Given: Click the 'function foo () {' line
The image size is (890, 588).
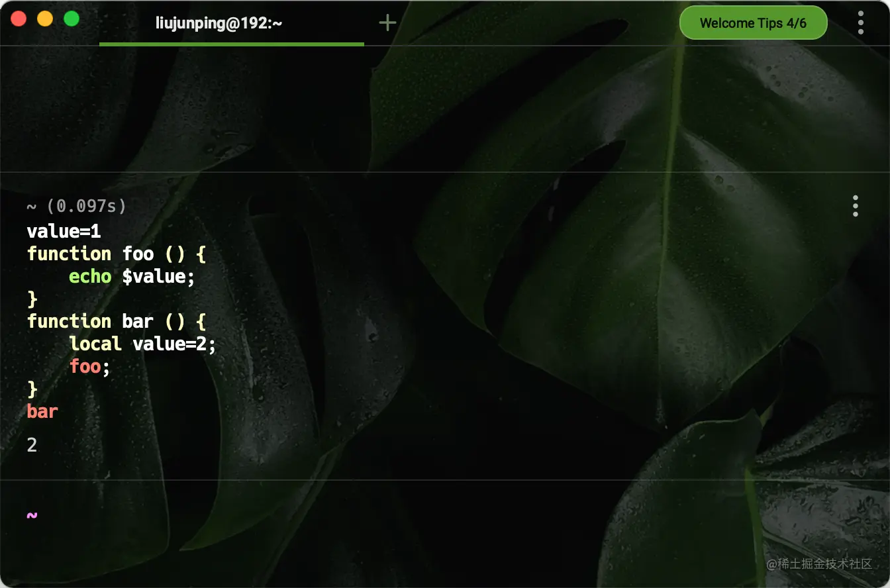Looking at the screenshot, I should 117,254.
